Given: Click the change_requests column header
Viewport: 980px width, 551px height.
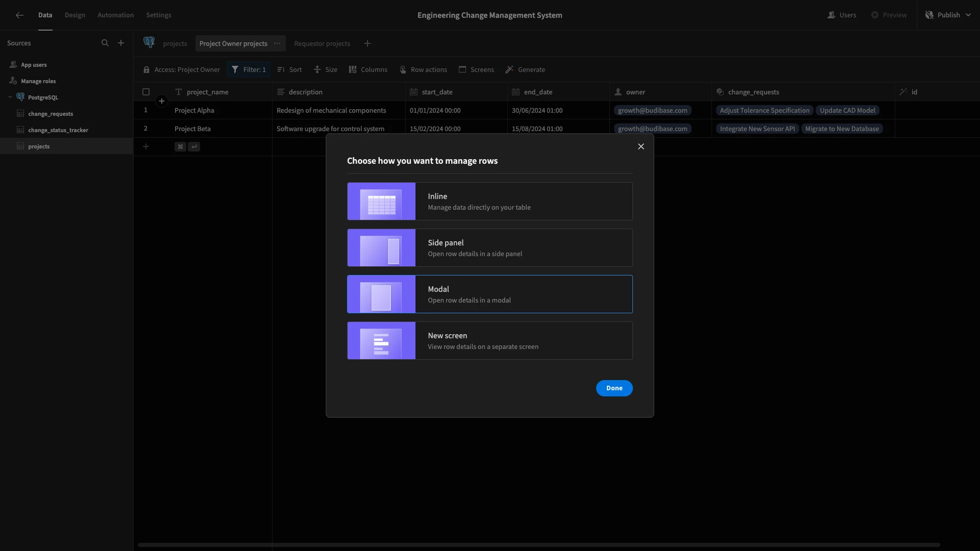Looking at the screenshot, I should (x=803, y=92).
